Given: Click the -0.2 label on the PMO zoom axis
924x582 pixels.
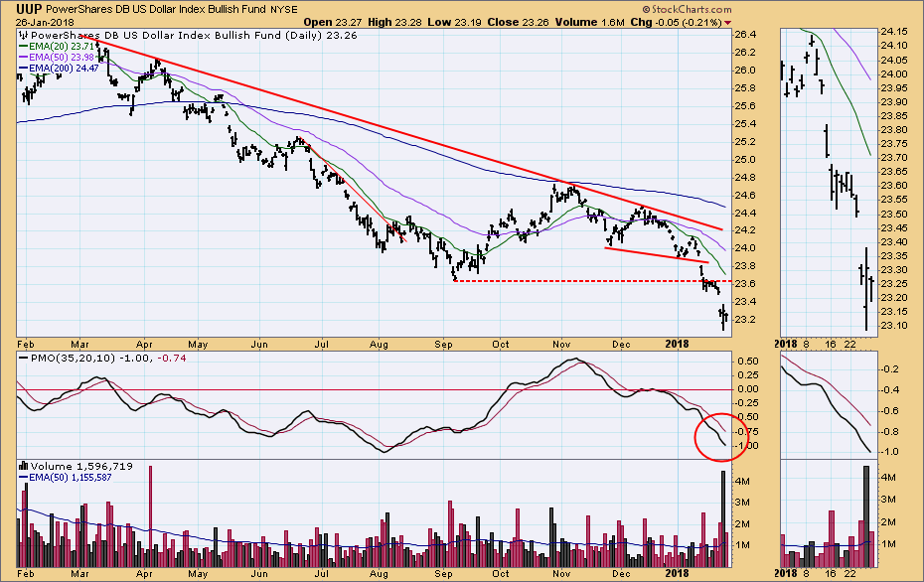Looking at the screenshot, I should click(890, 369).
